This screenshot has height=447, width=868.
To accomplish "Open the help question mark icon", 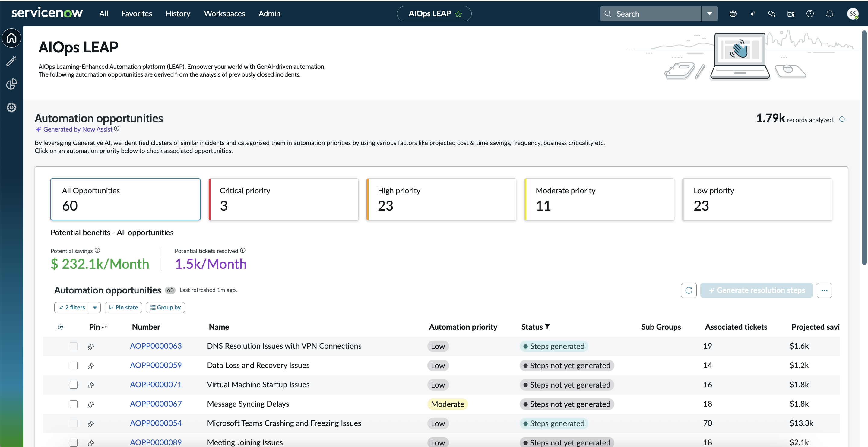I will [810, 14].
